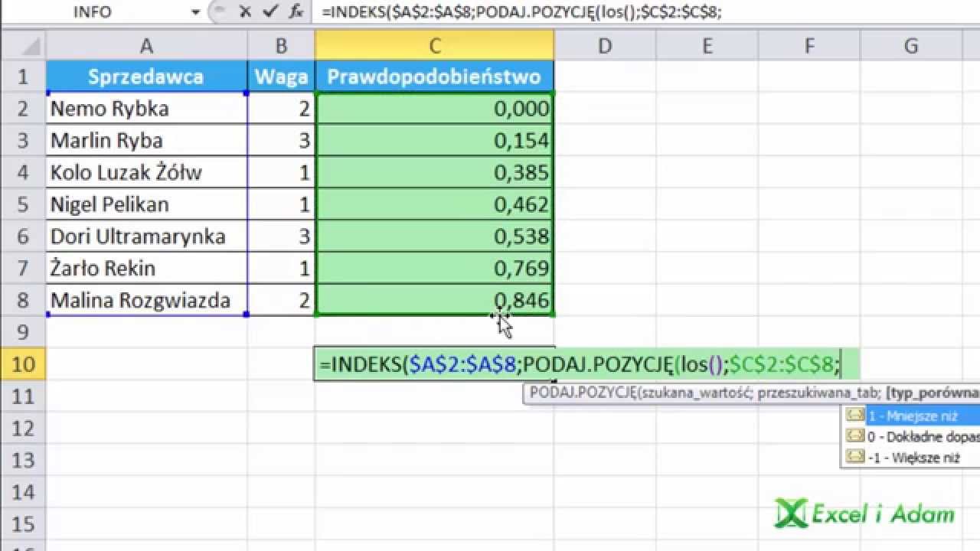Select column D header
This screenshot has height=551, width=980.
click(x=605, y=46)
